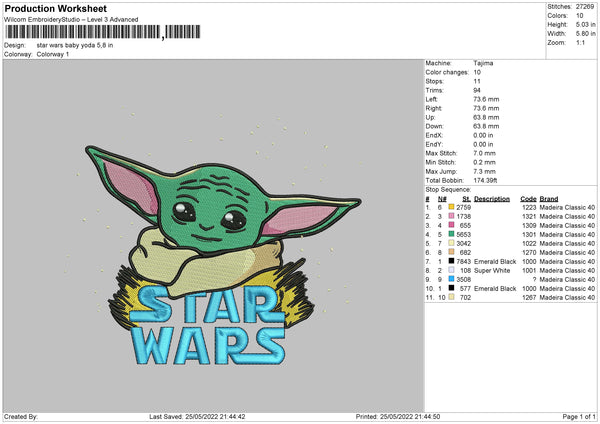
Task: Click thread code 1301 in stop 4
Action: point(529,235)
